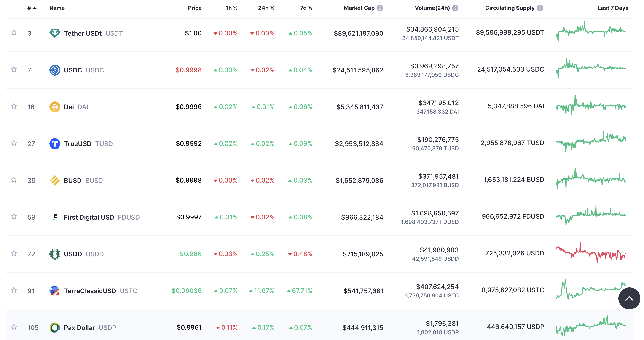The height and width of the screenshot is (340, 644).
Task: Click the Tether USDt coin logo
Action: point(55,33)
